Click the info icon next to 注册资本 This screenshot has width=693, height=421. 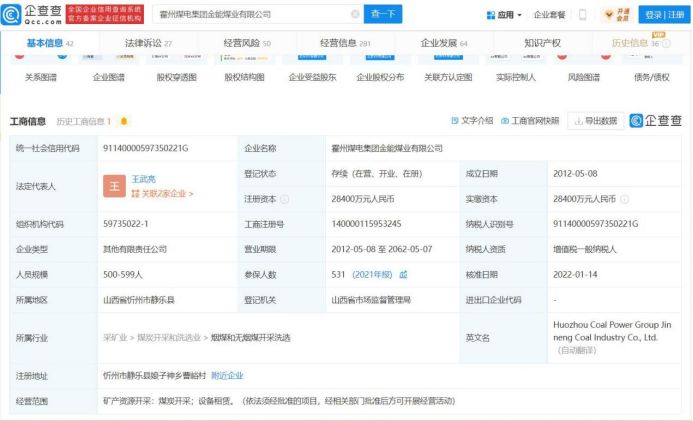pyautogui.click(x=286, y=198)
